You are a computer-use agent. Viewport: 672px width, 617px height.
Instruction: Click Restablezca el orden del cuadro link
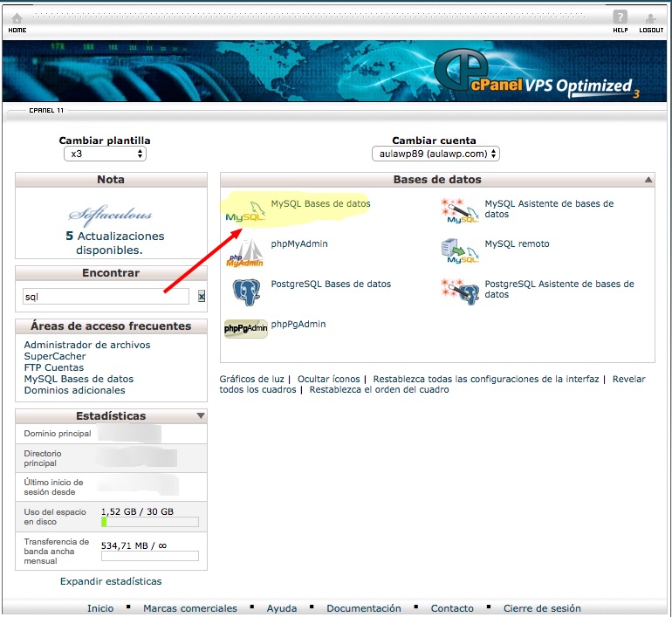[x=380, y=390]
